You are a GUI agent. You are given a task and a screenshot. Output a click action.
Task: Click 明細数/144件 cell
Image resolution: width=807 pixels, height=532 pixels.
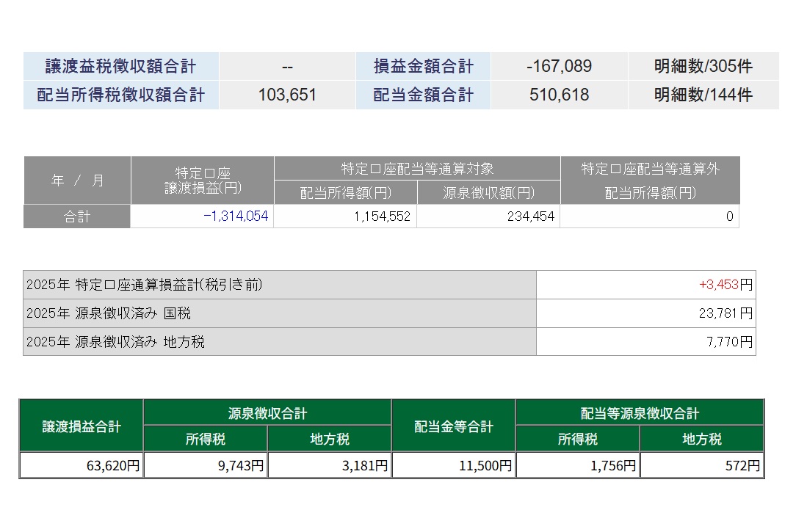click(x=703, y=95)
